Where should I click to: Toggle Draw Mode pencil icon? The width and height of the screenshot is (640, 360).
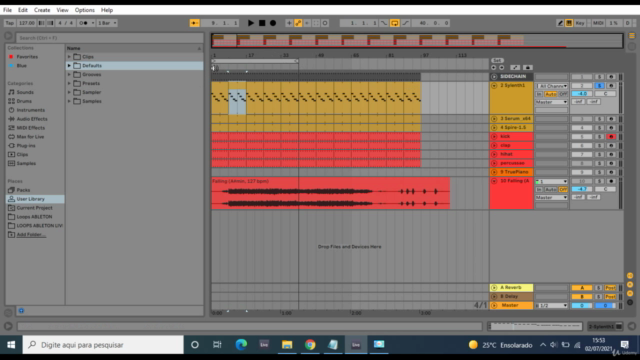click(560, 23)
